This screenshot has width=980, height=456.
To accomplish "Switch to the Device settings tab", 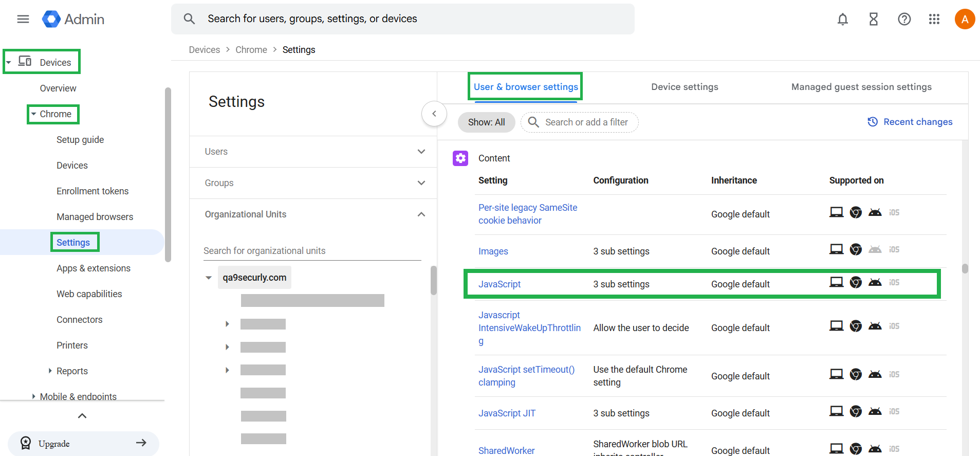I will point(685,87).
